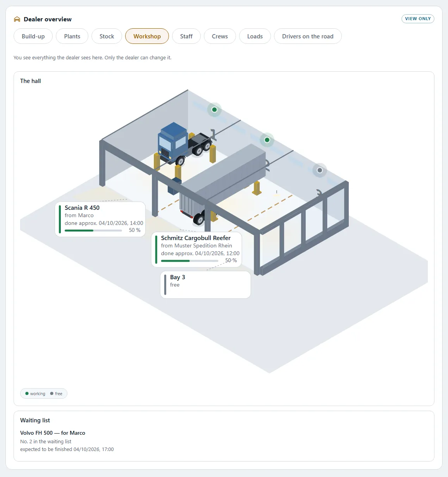Click the green status dot above bay one
This screenshot has width=448, height=477.
pos(214,110)
